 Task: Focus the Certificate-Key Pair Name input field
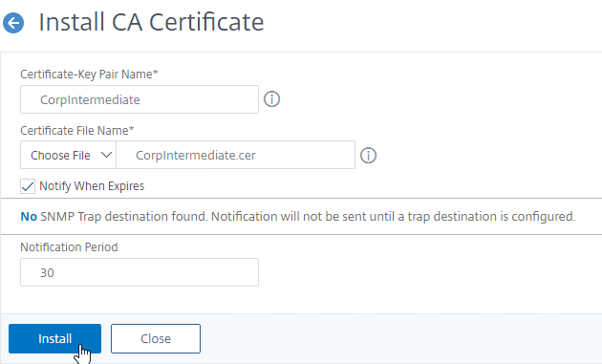140,99
